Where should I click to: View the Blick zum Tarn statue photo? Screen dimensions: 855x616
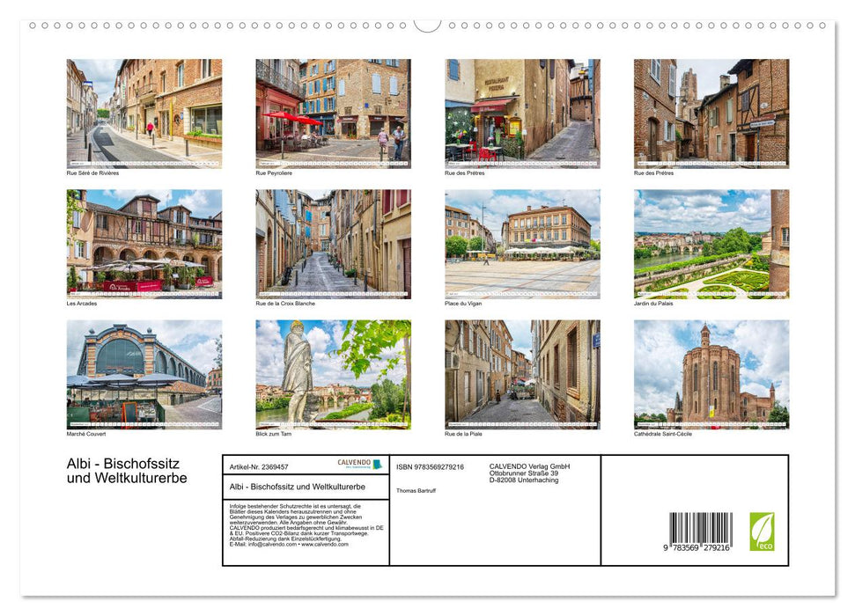click(x=333, y=375)
